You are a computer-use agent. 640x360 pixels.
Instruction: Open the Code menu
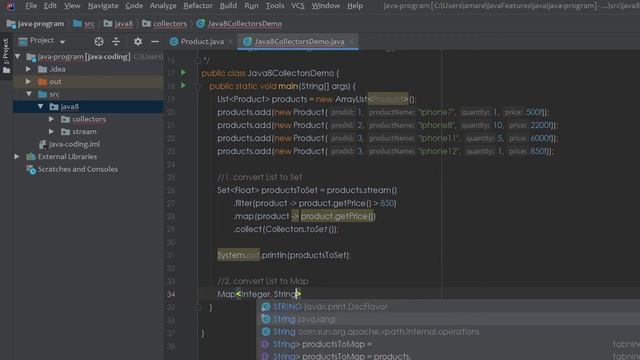(x=134, y=6)
